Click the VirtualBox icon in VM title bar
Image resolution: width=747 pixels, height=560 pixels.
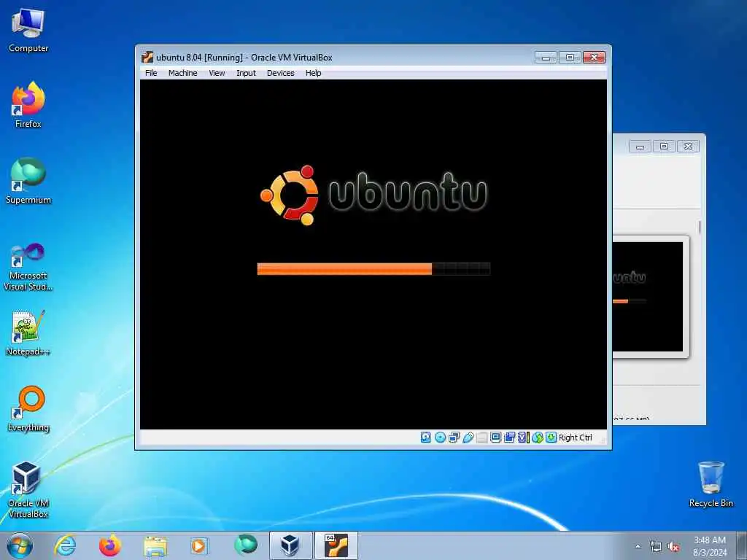click(x=147, y=57)
